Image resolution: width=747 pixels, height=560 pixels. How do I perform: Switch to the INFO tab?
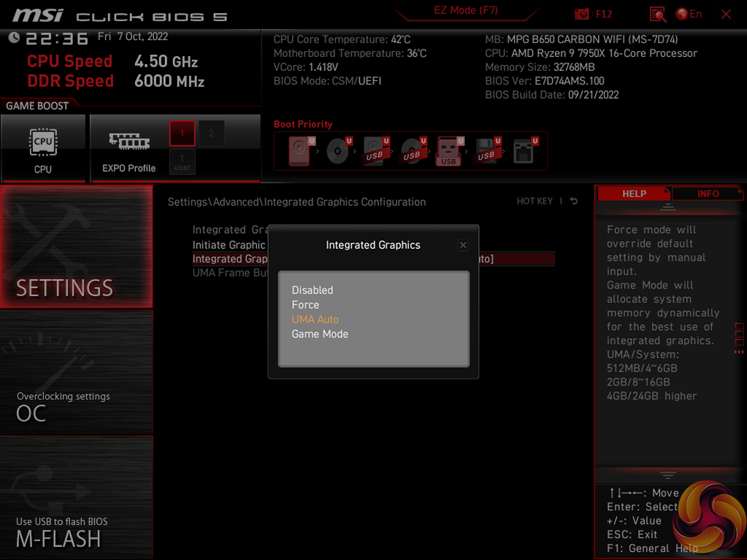[x=708, y=193]
